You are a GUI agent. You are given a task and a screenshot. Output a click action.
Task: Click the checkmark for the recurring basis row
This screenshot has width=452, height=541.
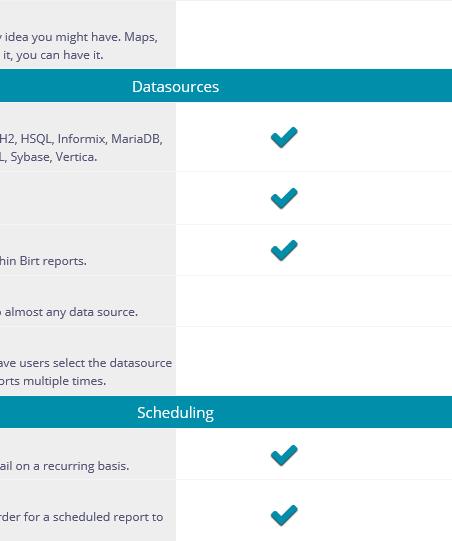coord(284,455)
